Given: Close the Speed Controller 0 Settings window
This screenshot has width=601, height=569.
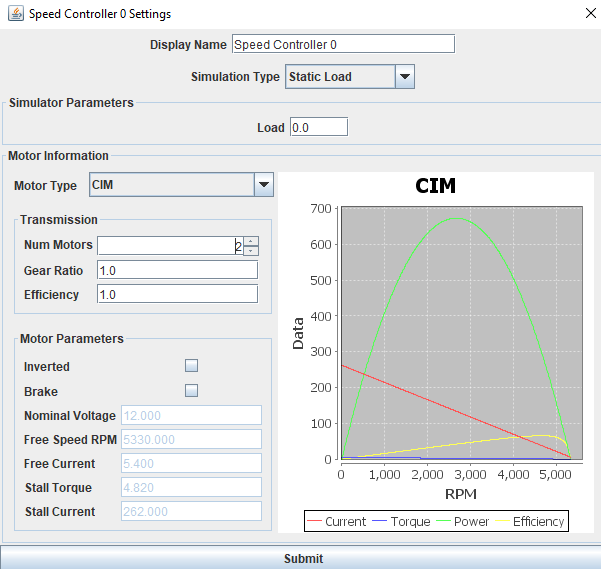Looking at the screenshot, I should (x=591, y=13).
